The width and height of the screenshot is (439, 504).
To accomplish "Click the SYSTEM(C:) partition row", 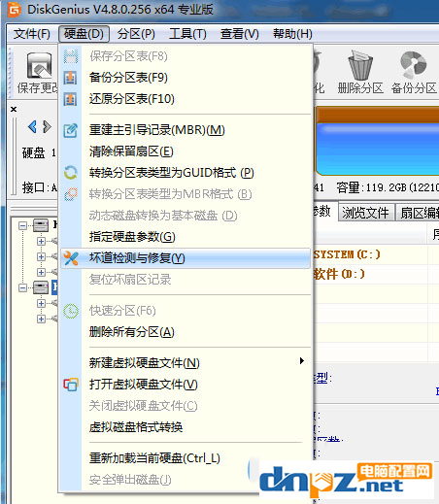I will pyautogui.click(x=376, y=254).
